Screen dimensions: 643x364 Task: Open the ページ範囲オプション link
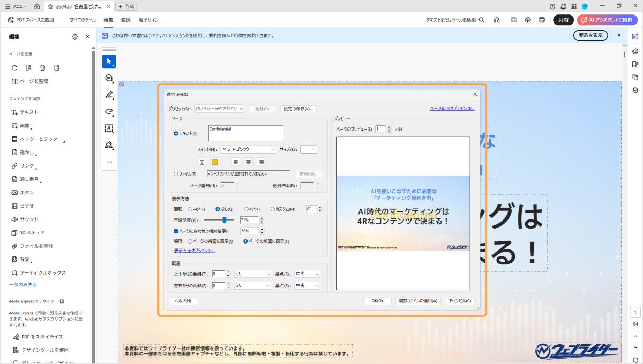452,108
